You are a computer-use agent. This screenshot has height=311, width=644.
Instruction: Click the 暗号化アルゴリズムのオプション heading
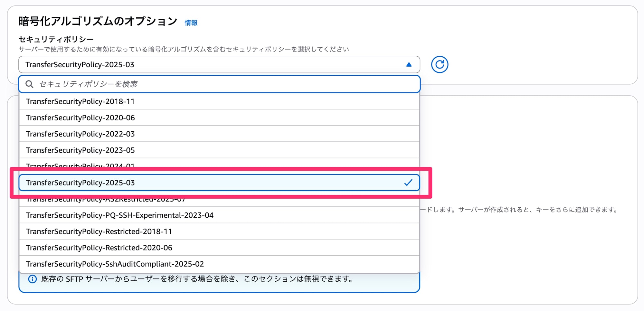click(98, 21)
